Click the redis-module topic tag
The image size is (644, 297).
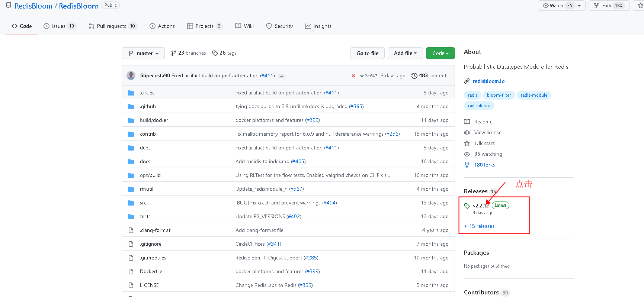click(534, 95)
